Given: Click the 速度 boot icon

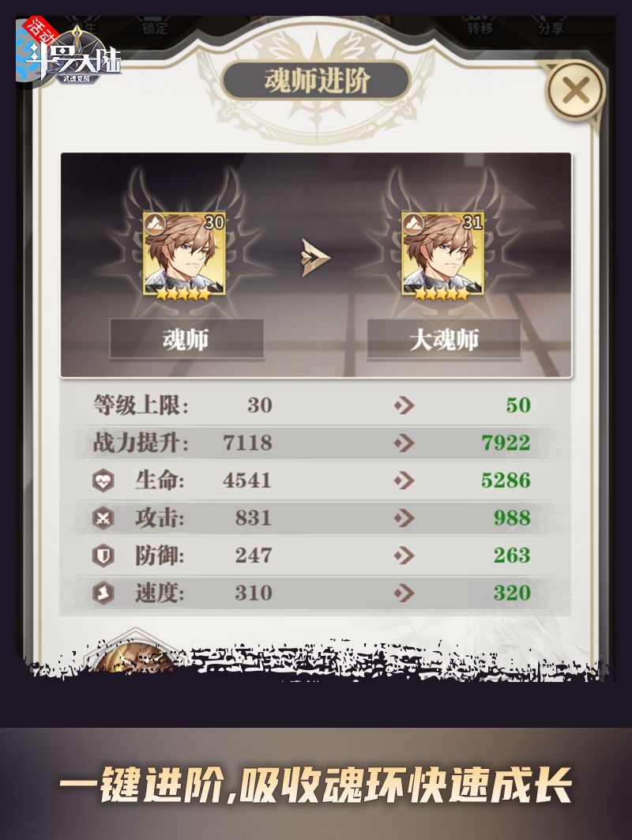Looking at the screenshot, I should [x=103, y=593].
